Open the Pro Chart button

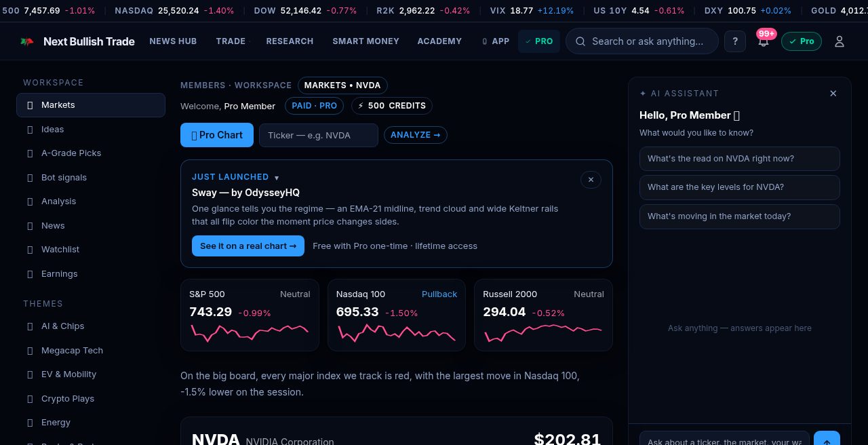pyautogui.click(x=217, y=135)
